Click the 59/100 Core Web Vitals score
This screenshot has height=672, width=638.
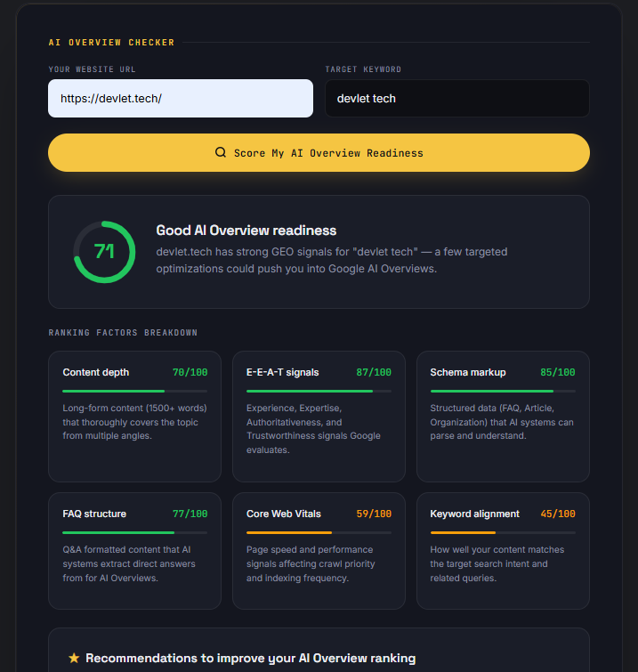point(374,514)
